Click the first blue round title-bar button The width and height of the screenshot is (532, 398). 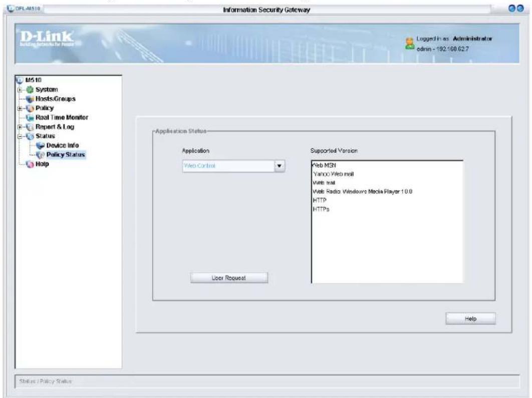coord(512,9)
